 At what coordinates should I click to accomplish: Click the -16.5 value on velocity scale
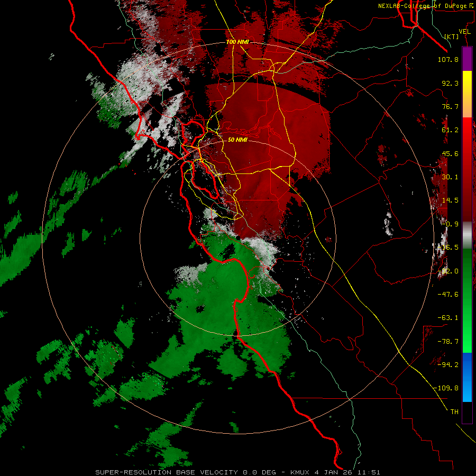pos(448,248)
